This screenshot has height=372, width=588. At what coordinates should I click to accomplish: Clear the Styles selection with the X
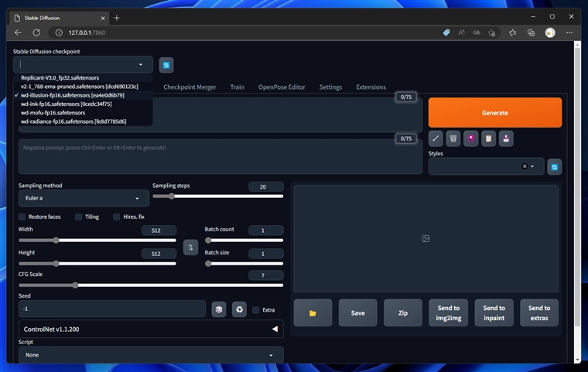point(525,166)
